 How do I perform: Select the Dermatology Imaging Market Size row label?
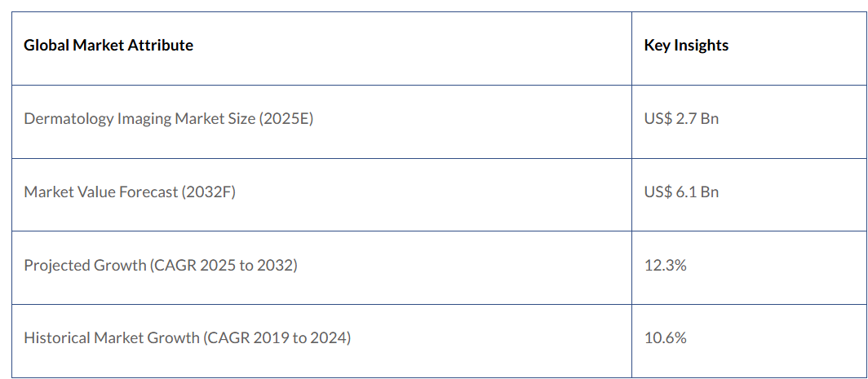168,119
